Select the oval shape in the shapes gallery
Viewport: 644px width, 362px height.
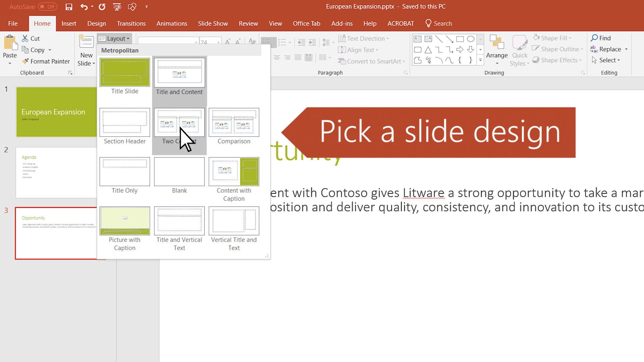click(471, 39)
